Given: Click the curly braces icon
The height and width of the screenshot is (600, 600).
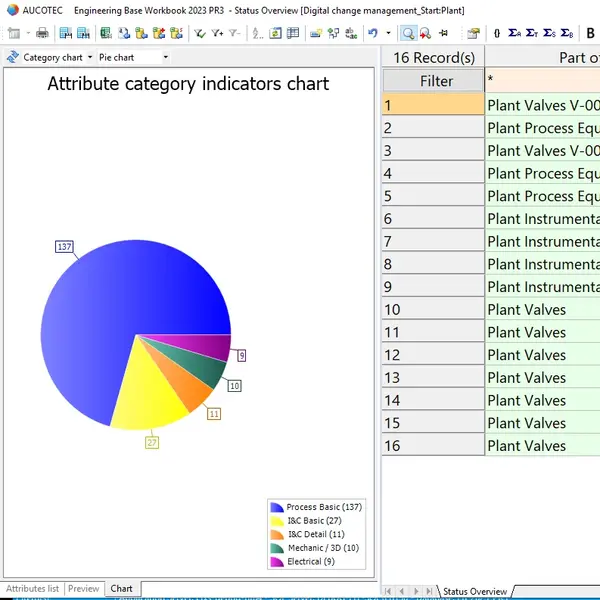Looking at the screenshot, I should click(497, 33).
